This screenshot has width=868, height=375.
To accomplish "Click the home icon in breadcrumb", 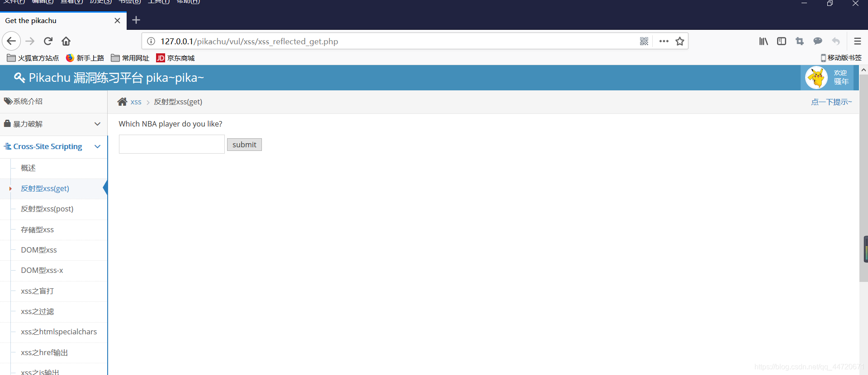I will 122,102.
